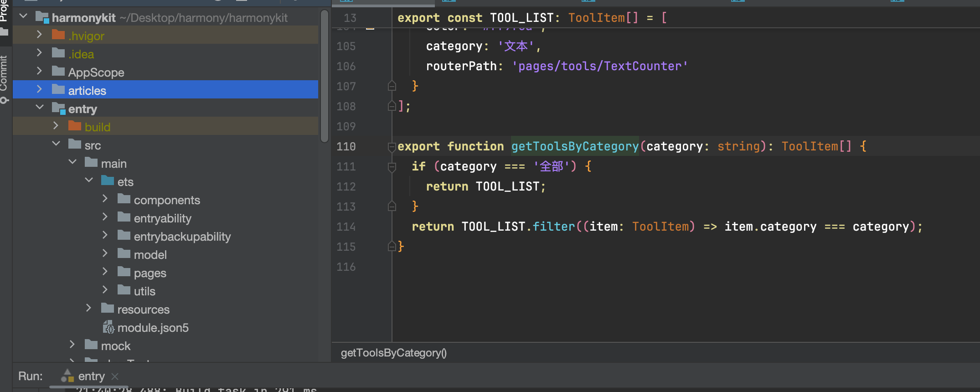Viewport: 980px width, 392px height.
Task: Toggle fold marker at line 113
Action: [x=392, y=206]
